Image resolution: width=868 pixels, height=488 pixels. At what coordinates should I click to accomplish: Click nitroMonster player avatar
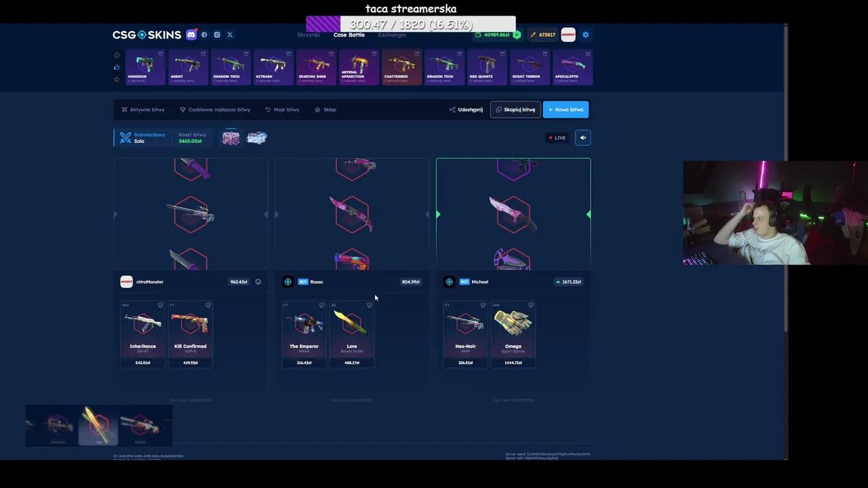(x=126, y=282)
